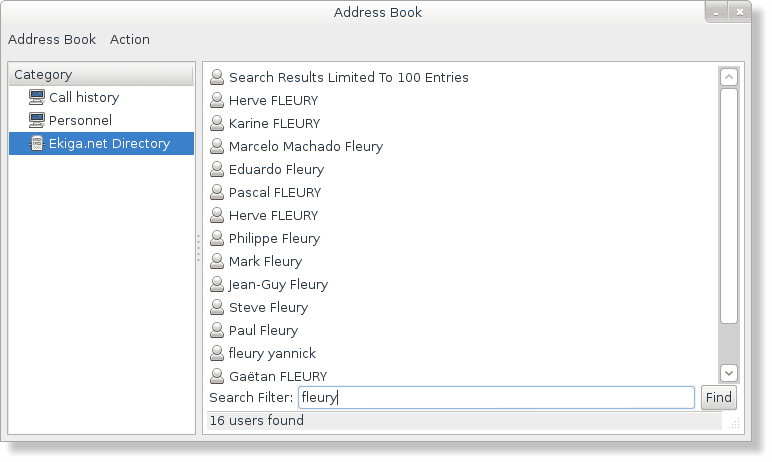Select the Personnel computer icon
Image resolution: width=772 pixels, height=462 pixels.
[36, 120]
